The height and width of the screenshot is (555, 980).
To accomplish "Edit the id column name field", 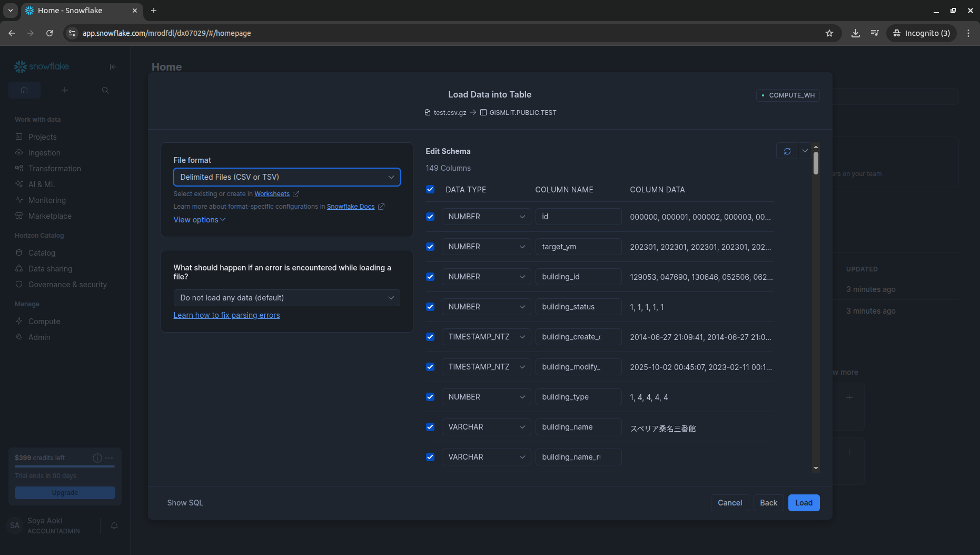I will (x=578, y=217).
